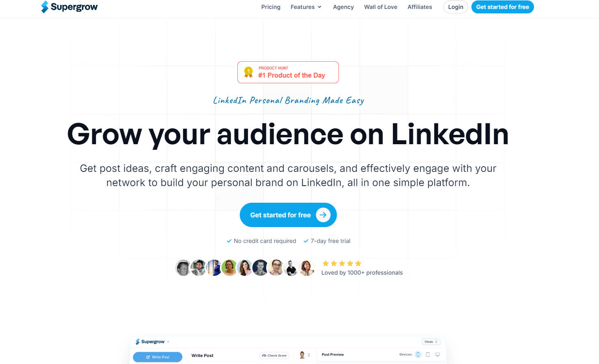Open the Pricing page
The height and width of the screenshot is (364, 599).
point(271,7)
